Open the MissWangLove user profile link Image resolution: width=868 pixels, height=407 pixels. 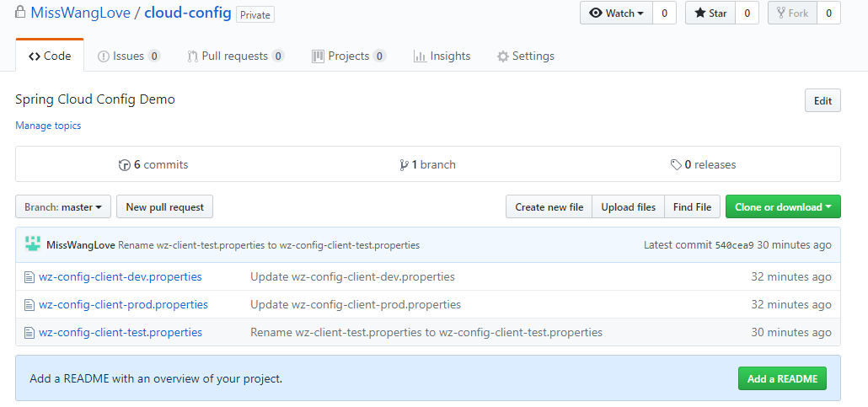pyautogui.click(x=80, y=13)
